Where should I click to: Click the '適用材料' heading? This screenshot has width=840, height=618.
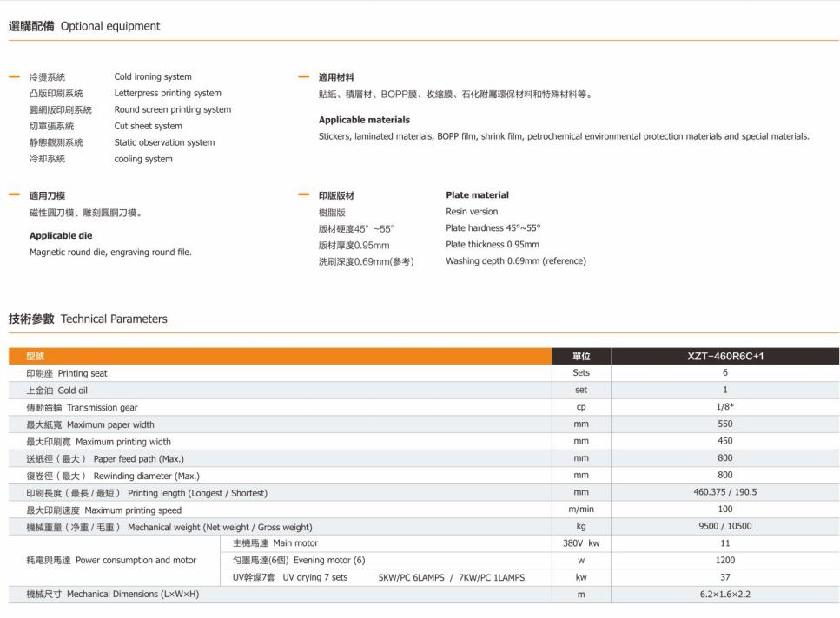click(336, 77)
